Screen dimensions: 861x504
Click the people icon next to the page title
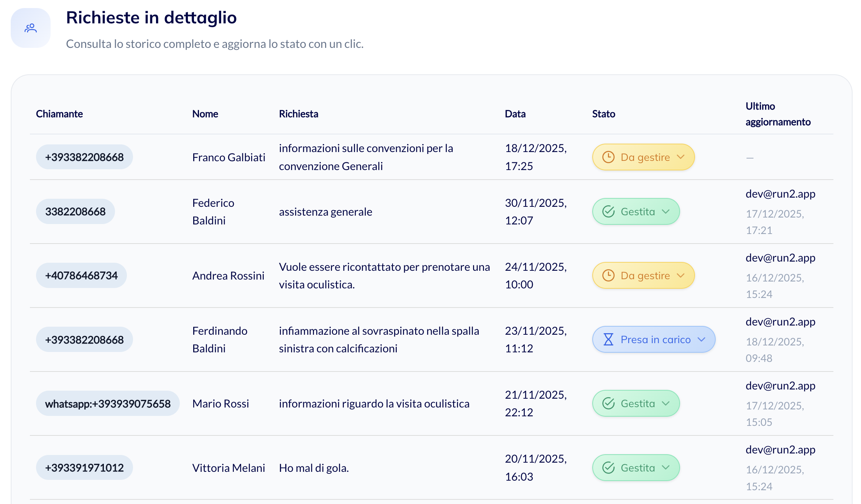(31, 28)
